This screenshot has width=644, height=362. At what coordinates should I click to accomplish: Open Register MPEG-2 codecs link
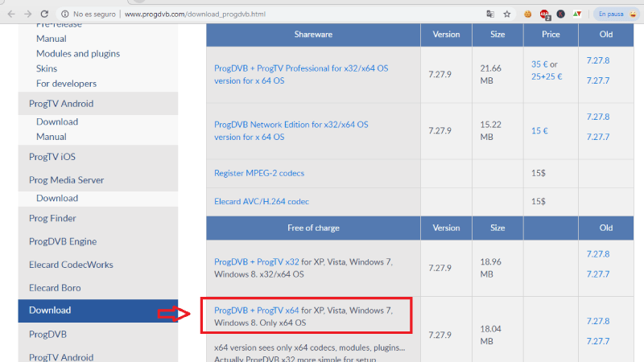click(259, 173)
